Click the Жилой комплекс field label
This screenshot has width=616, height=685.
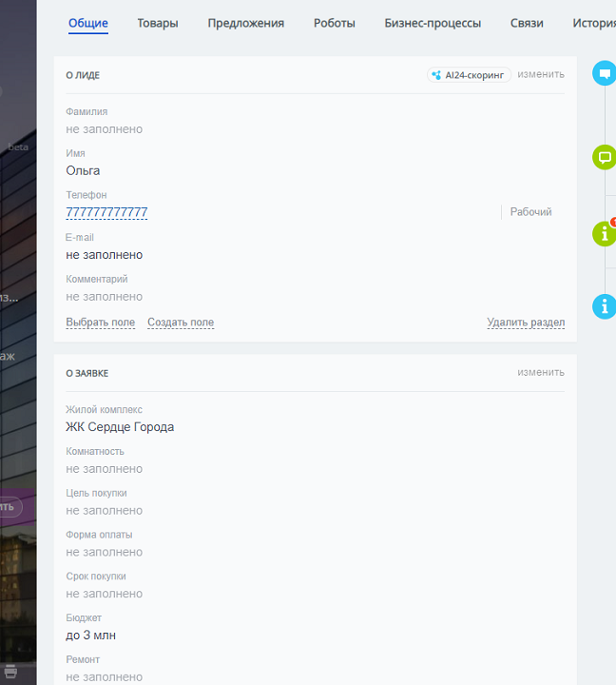pos(104,410)
